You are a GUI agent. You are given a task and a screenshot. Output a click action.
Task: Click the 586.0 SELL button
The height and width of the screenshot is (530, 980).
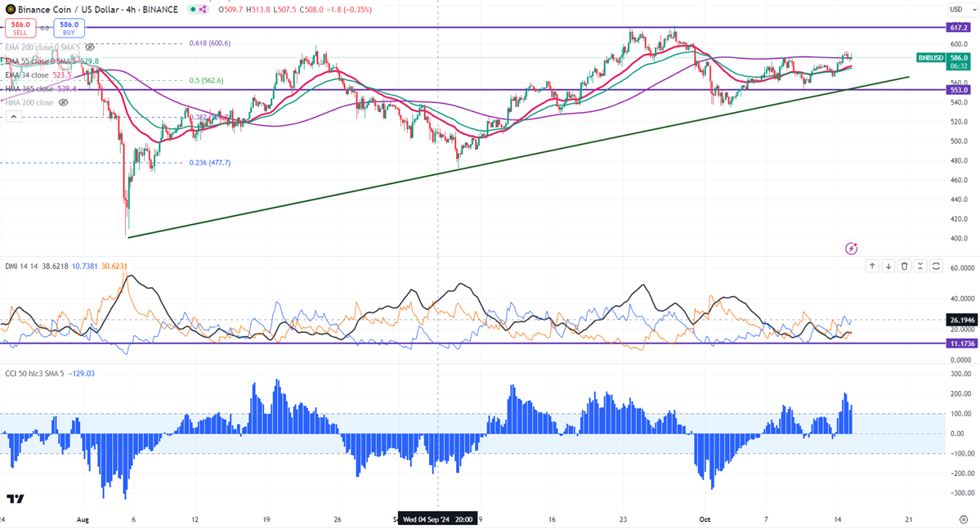pos(20,28)
